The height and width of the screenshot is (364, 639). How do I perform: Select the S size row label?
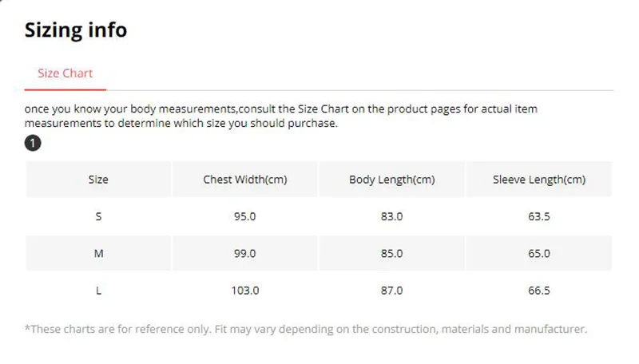98,216
